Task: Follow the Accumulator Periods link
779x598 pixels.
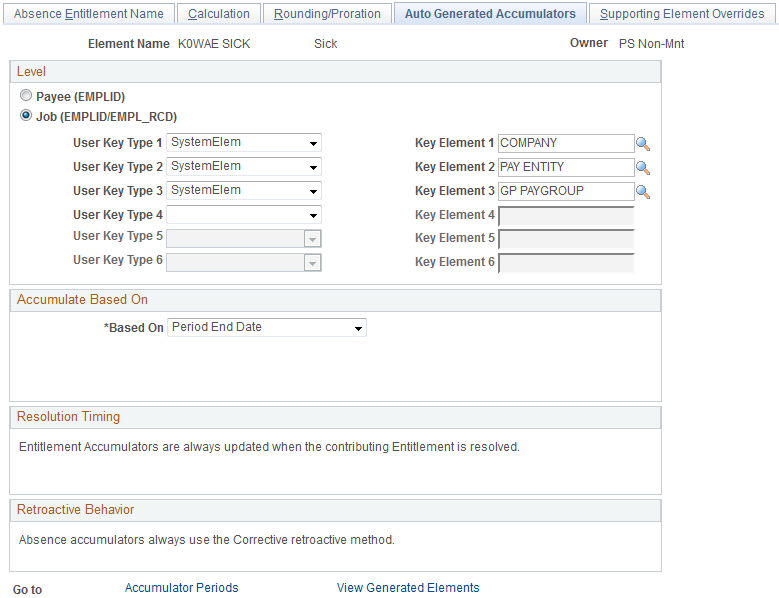Action: click(181, 588)
